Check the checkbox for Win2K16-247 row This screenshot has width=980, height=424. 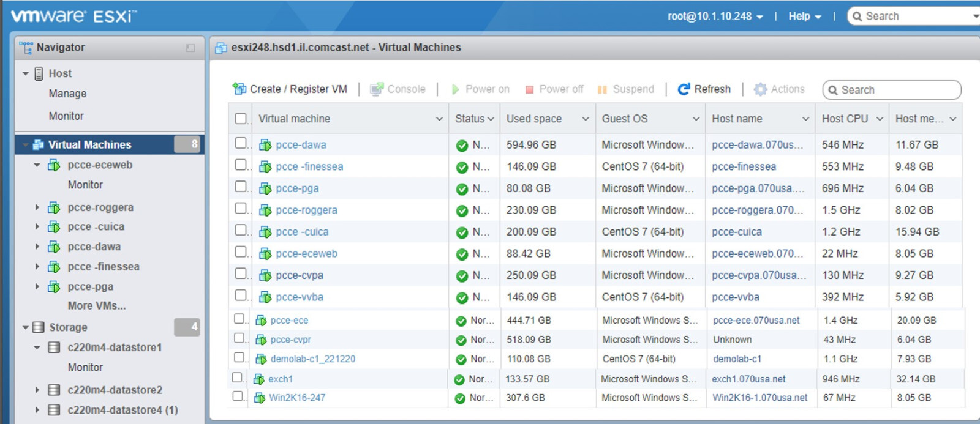(238, 396)
